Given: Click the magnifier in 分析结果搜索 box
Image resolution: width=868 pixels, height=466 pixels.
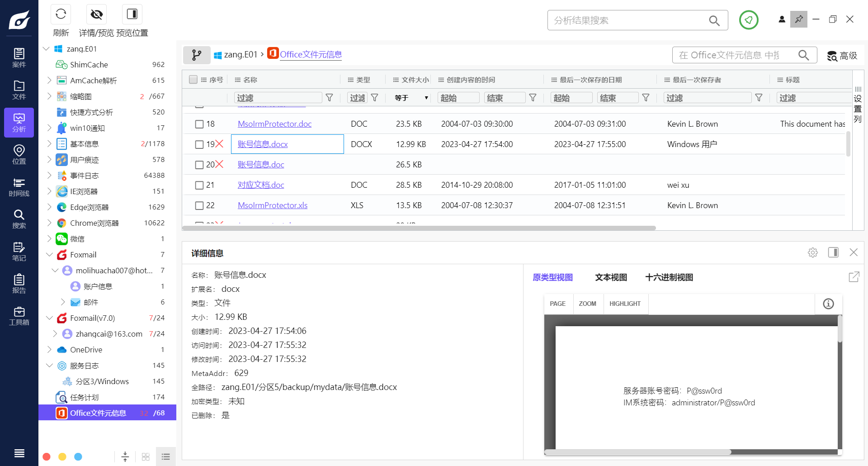Looking at the screenshot, I should [x=714, y=20].
